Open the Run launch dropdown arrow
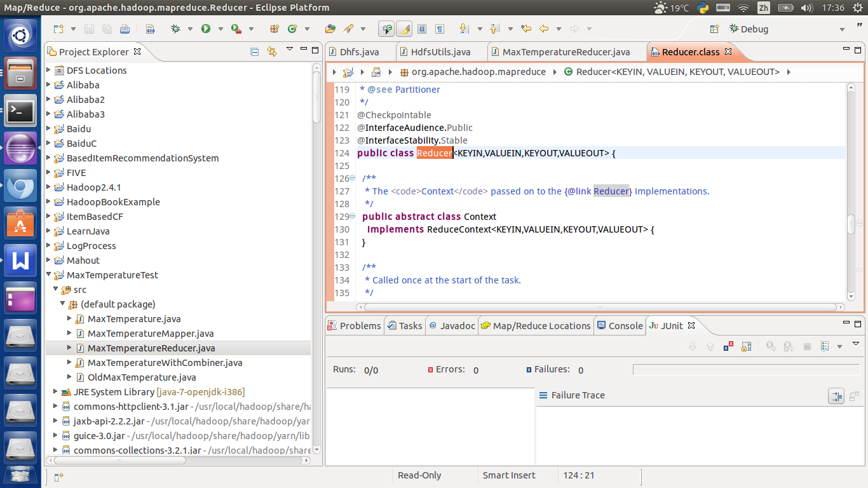Image resolution: width=868 pixels, height=488 pixels. pos(220,29)
